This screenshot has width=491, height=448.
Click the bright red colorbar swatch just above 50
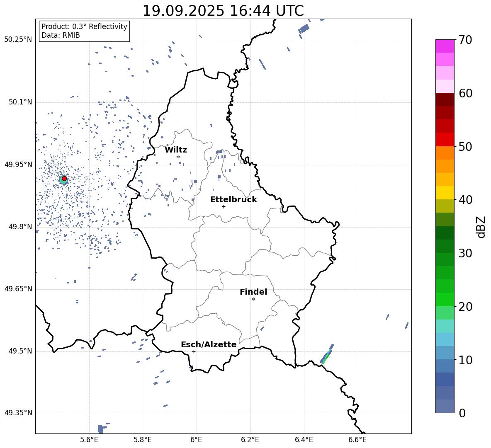(445, 140)
